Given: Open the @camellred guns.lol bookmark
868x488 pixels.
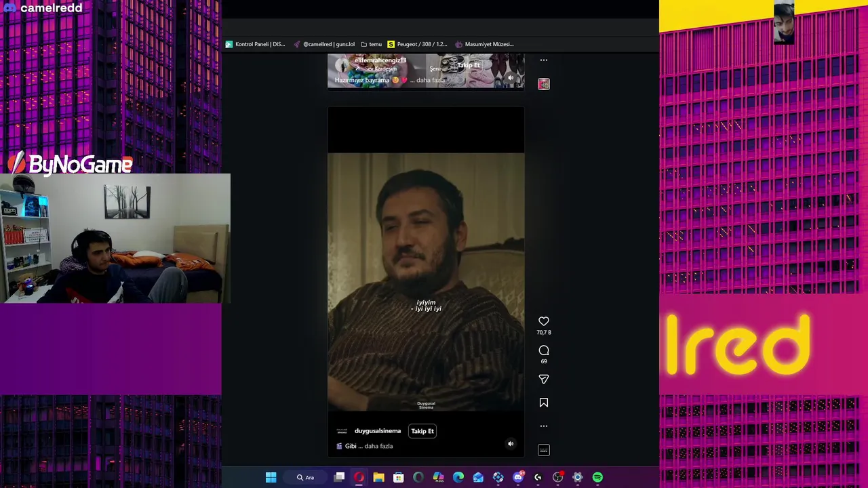Looking at the screenshot, I should pos(323,44).
